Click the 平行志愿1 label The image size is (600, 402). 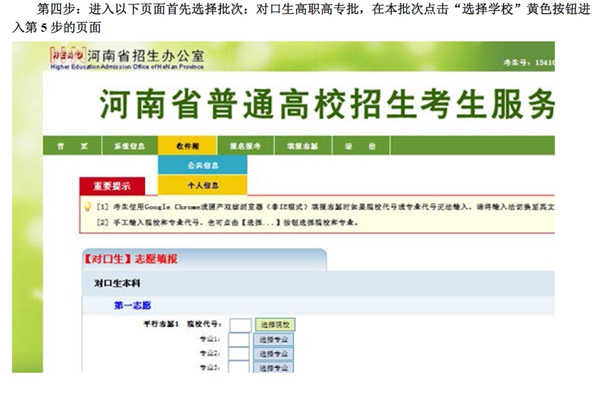(161, 324)
